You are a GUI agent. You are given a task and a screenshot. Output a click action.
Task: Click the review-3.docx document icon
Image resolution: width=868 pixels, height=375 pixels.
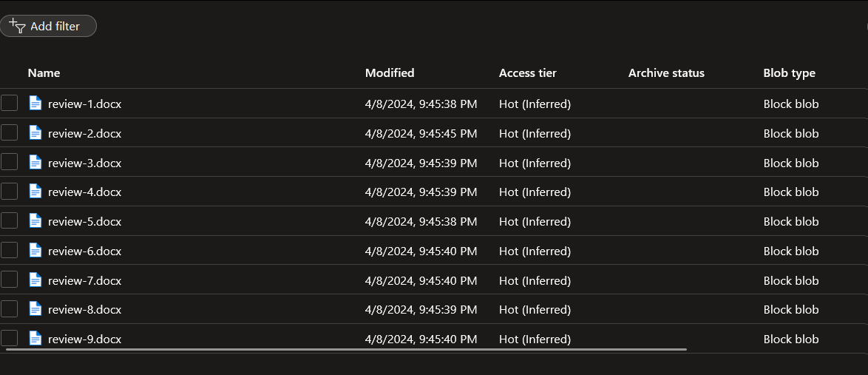click(x=35, y=162)
